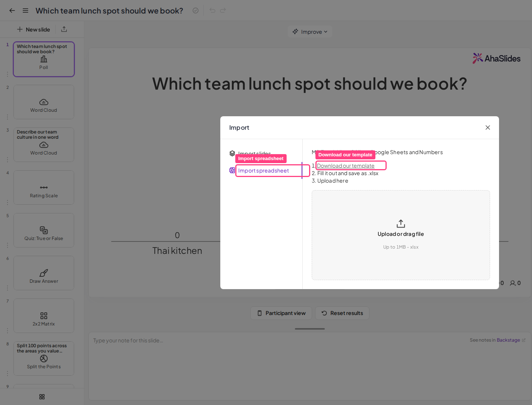Click the slide heading question text

pyautogui.click(x=309, y=84)
